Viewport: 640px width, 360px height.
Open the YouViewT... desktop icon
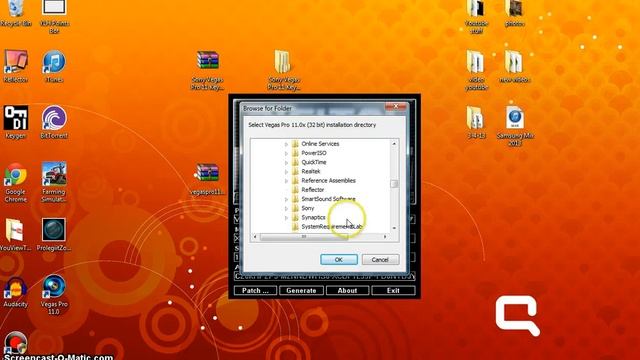(x=15, y=235)
